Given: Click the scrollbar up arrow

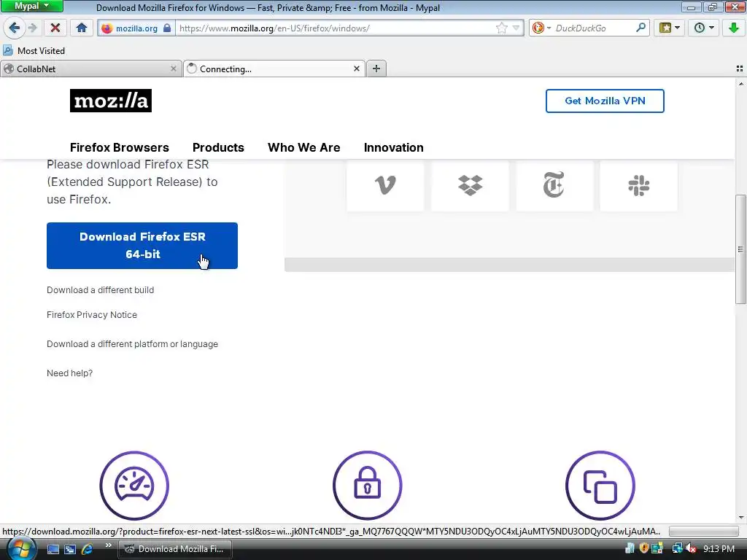Looking at the screenshot, I should (x=740, y=84).
